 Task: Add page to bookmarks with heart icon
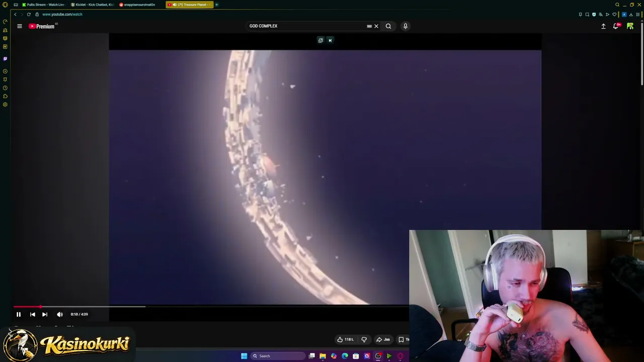(614, 15)
